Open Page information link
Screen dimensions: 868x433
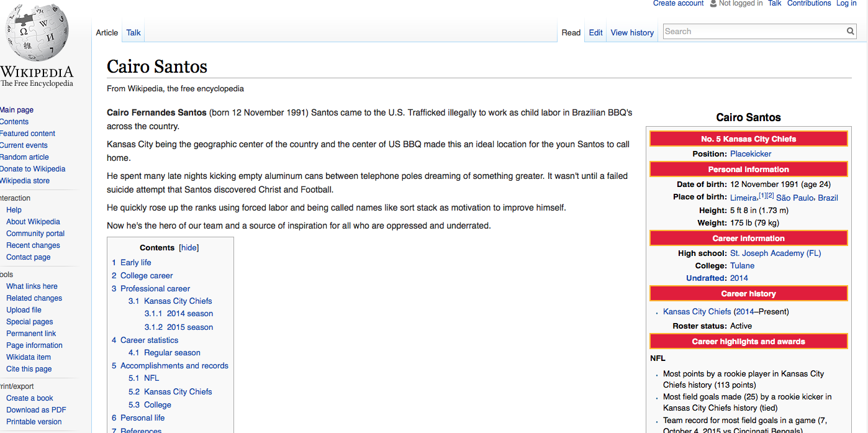click(34, 345)
